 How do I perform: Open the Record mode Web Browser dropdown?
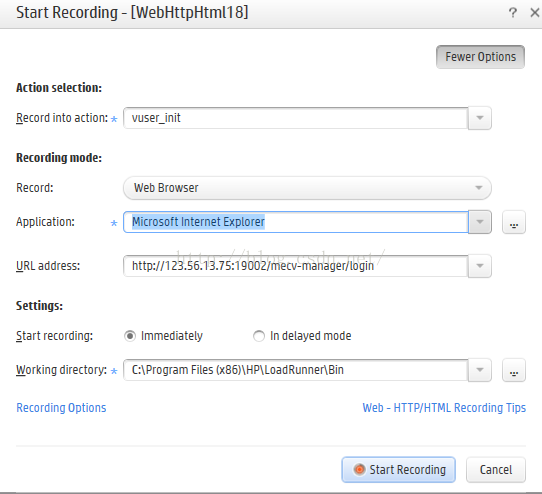coord(307,188)
